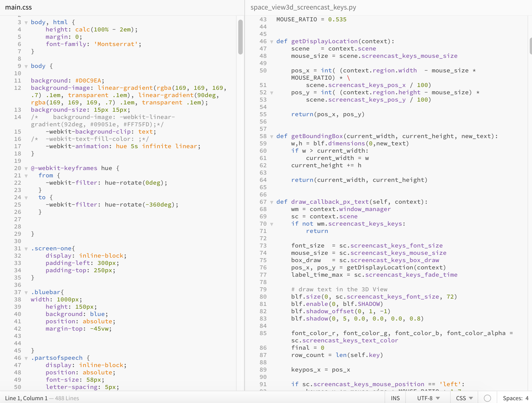Switch to space_view3d_screencast_keys.py pane title
Screen dimensions: 532x403
point(303,7)
